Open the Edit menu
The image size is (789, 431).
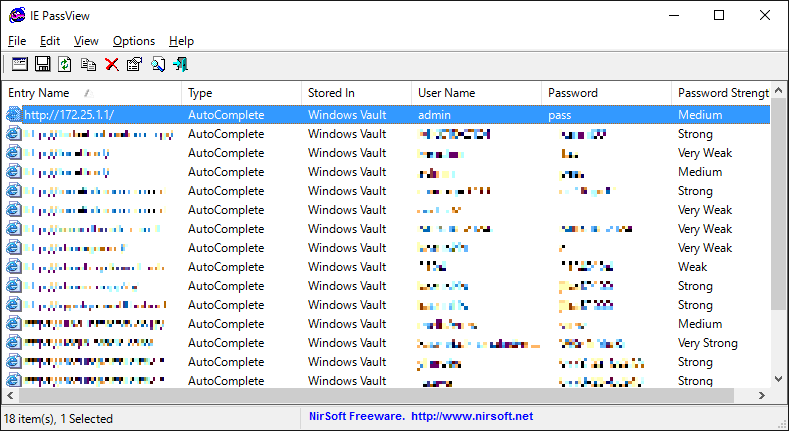click(50, 41)
